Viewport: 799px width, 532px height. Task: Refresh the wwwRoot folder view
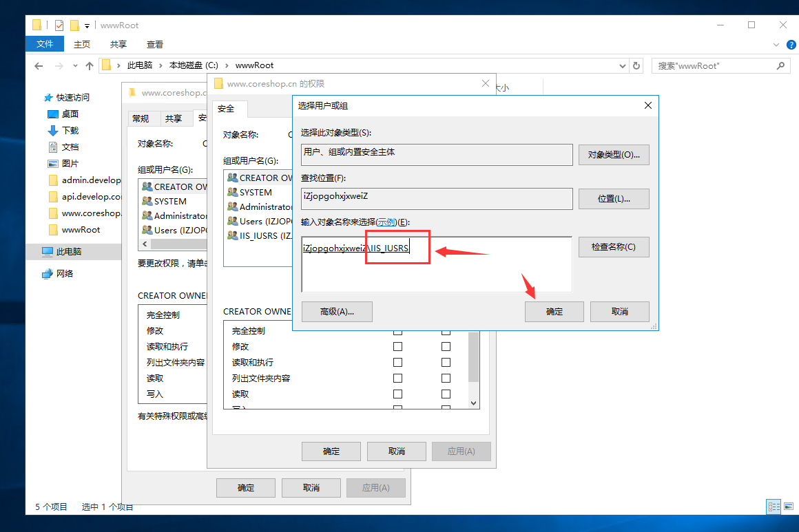click(x=637, y=66)
